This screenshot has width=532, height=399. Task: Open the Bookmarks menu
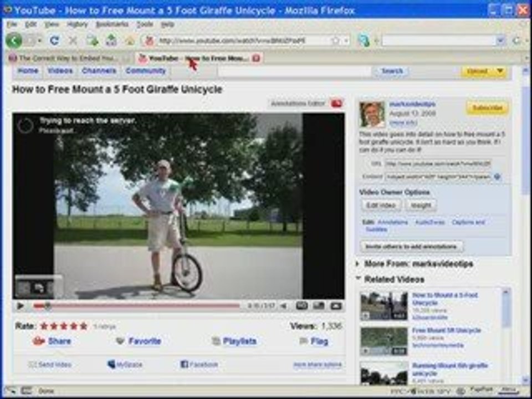pyautogui.click(x=112, y=24)
